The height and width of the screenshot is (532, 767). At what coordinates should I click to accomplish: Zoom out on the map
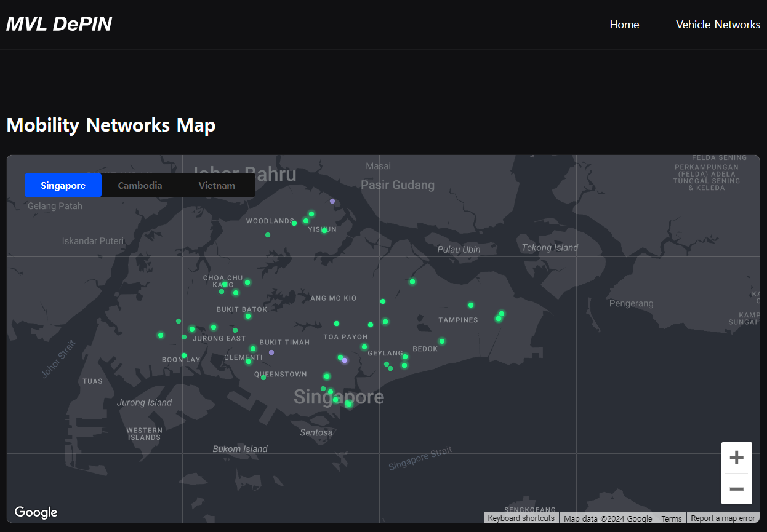click(736, 489)
